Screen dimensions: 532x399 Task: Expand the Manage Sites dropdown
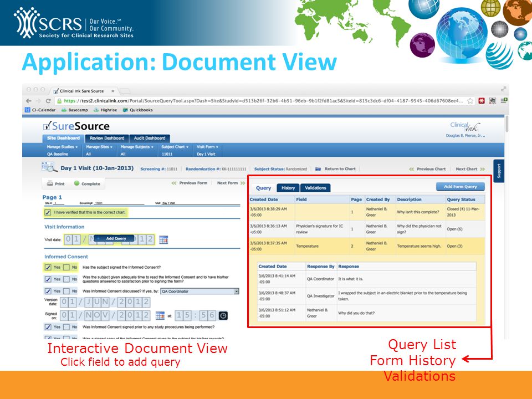99,147
